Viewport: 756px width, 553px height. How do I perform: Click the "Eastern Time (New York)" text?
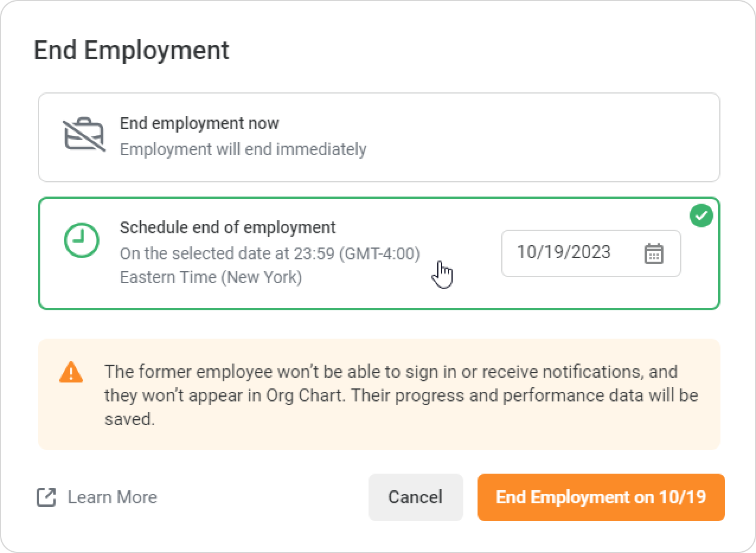tap(210, 277)
